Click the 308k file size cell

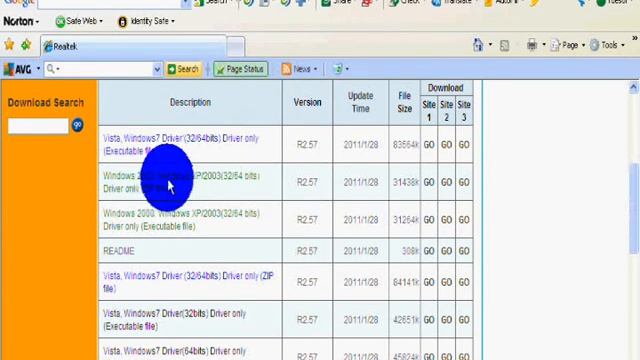point(404,251)
